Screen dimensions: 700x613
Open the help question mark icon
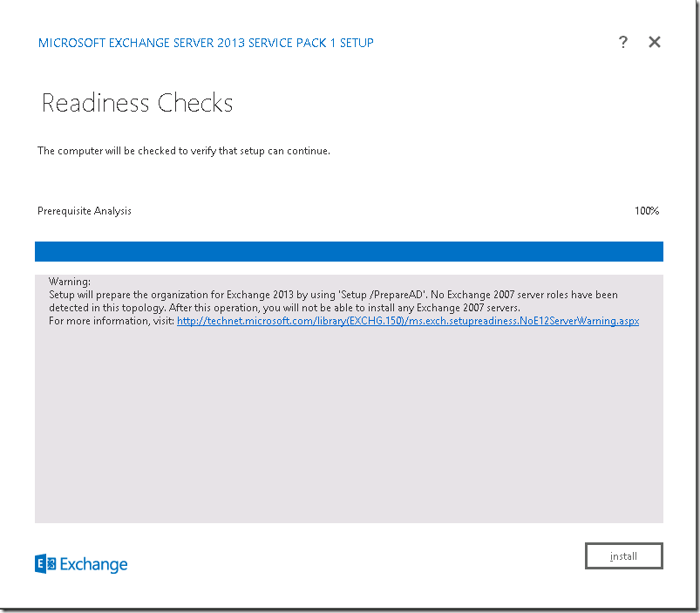(623, 43)
